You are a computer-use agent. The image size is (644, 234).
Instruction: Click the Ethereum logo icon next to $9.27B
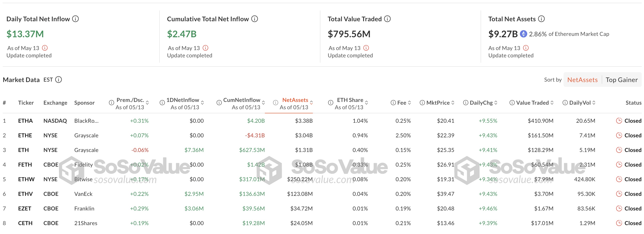coord(523,34)
